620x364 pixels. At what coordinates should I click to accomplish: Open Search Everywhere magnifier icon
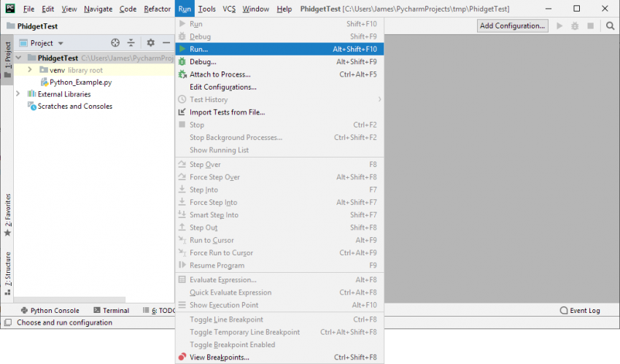610,26
